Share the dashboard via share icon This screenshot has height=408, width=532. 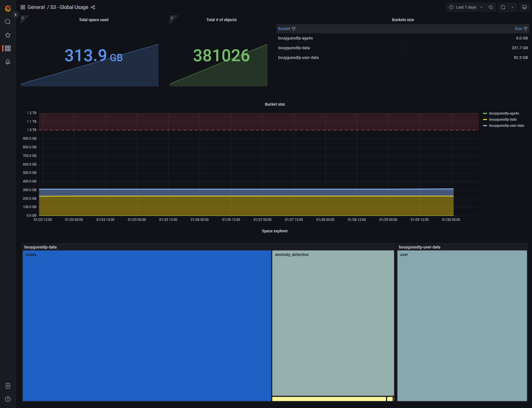(x=93, y=7)
